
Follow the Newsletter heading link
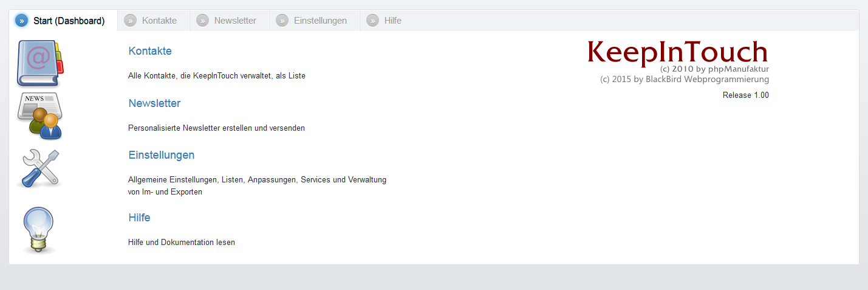coord(154,103)
